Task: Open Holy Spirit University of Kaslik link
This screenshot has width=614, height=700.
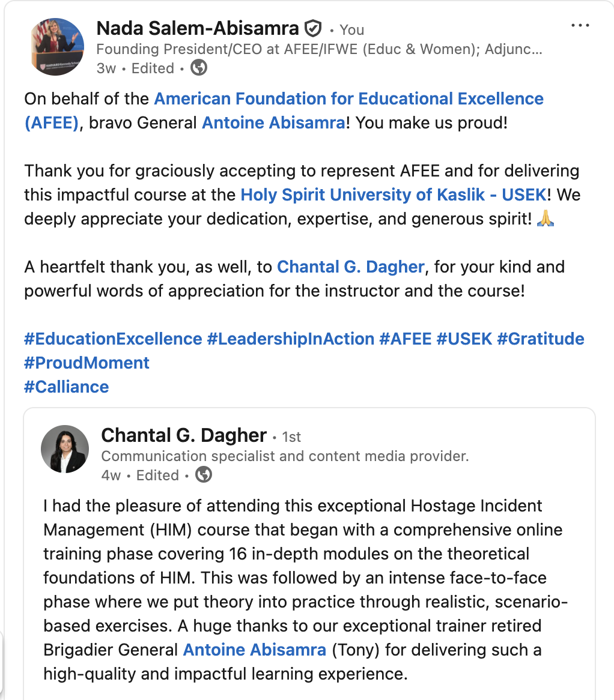Action: coord(394,195)
